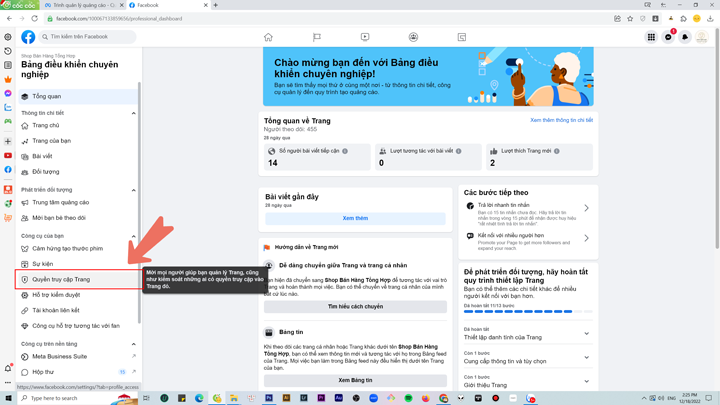Click the browser address bar URL

119,19
